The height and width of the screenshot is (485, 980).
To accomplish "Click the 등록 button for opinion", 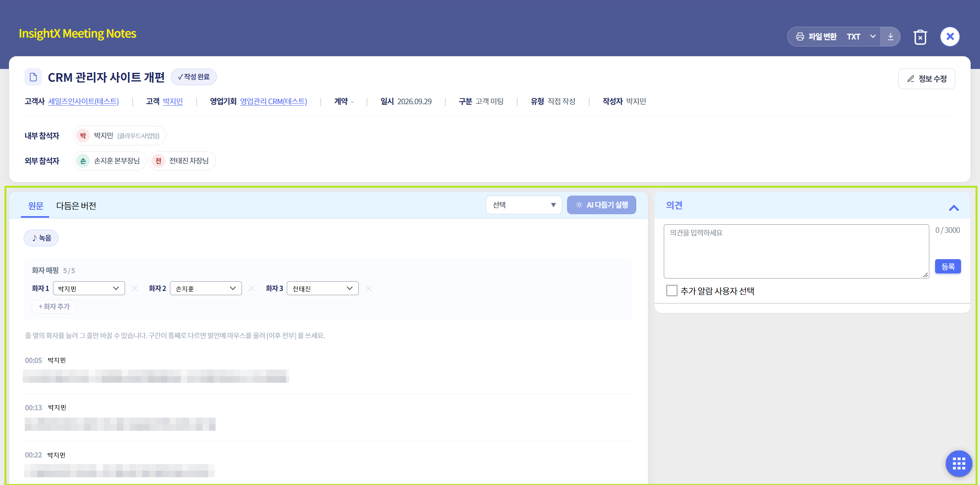I will [948, 267].
